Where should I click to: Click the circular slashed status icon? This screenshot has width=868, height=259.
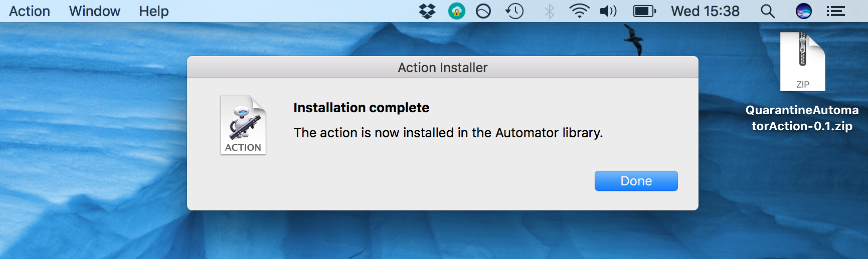click(483, 11)
